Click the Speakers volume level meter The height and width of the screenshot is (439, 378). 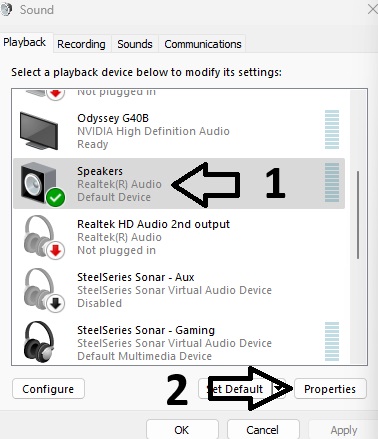coord(332,182)
